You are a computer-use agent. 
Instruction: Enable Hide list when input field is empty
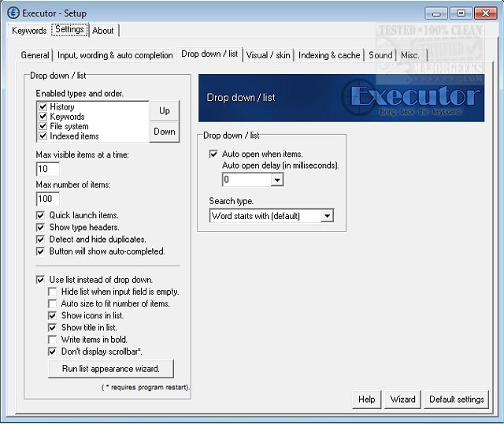coord(52,292)
